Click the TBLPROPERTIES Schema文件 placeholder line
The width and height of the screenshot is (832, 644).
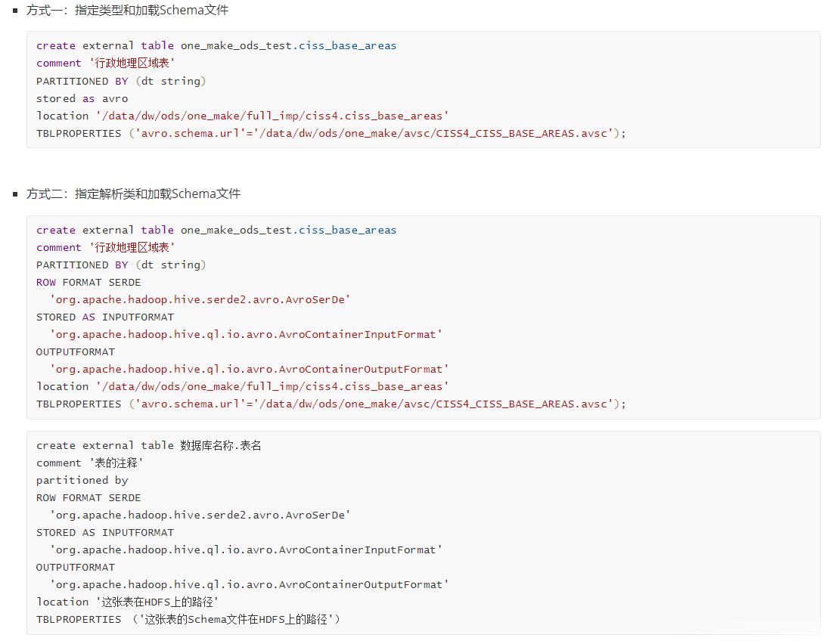[x=189, y=620]
